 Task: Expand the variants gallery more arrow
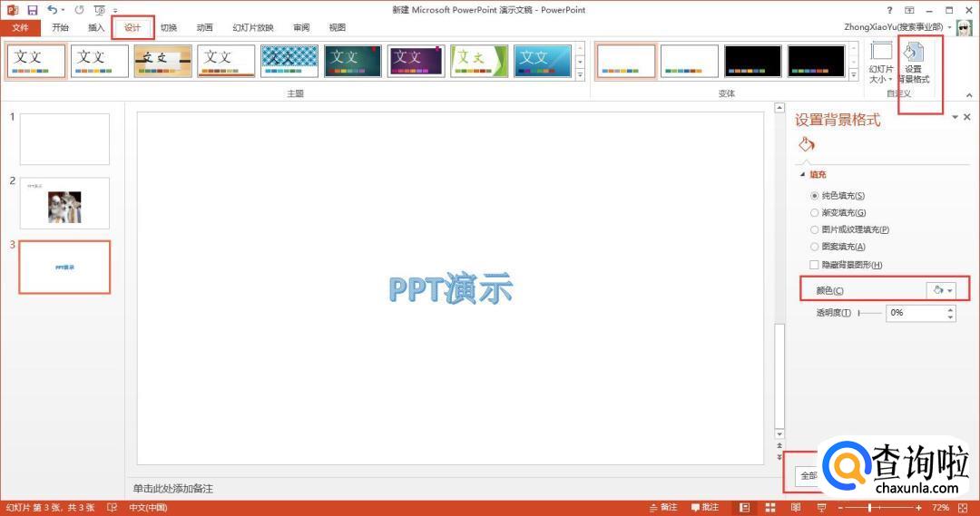tap(854, 75)
